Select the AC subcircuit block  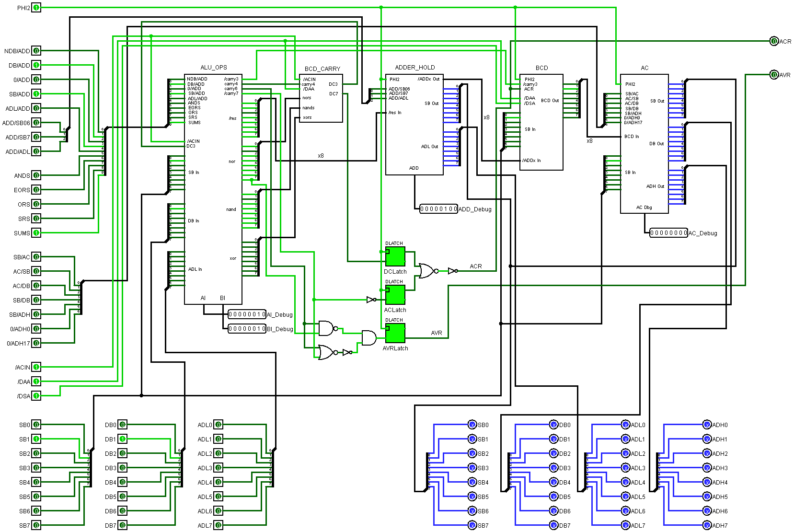(x=644, y=144)
